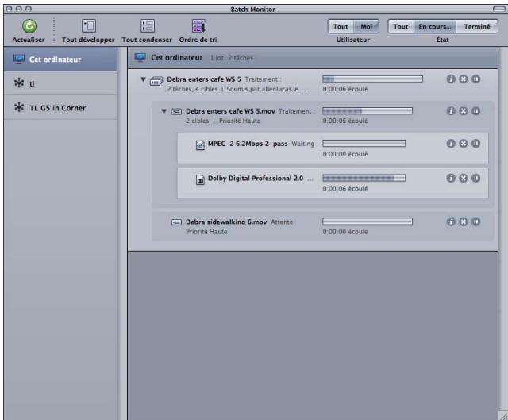Select Moi in the Utilisateur filter

[x=366, y=26]
